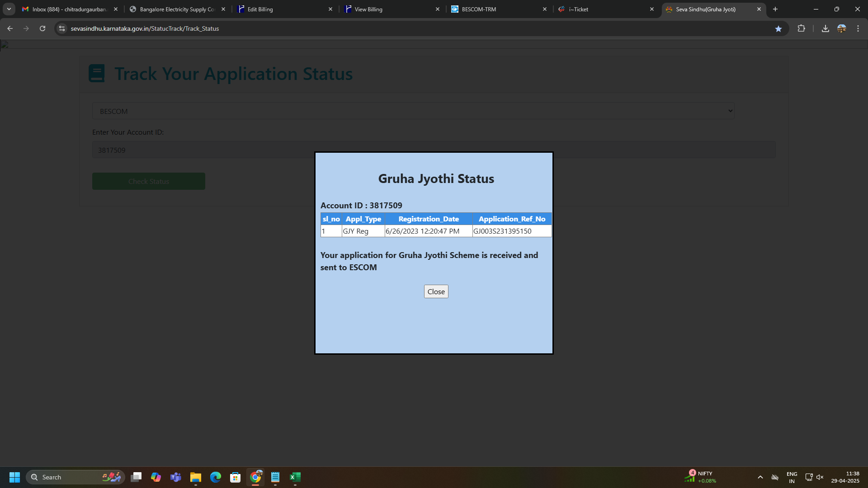
Task: Open a new browser tab
Action: point(775,9)
